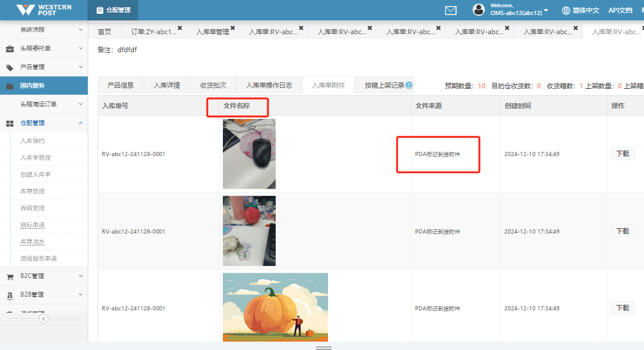The image size is (644, 350).
Task: Click the help icon beside 按箱上架记录
Action: [409, 85]
